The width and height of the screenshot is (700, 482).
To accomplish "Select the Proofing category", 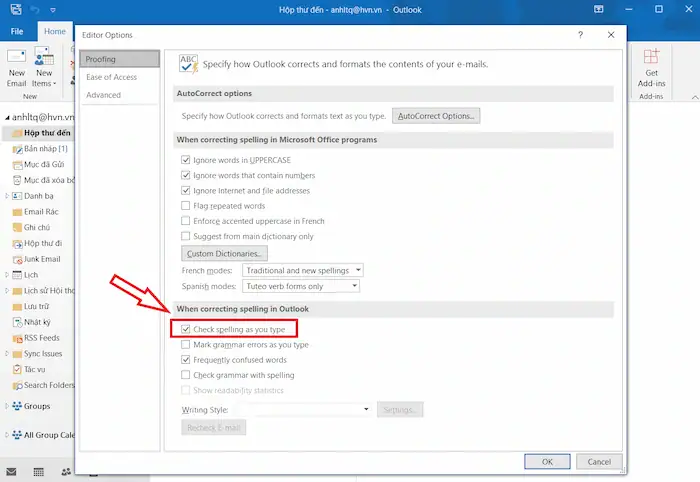I will pos(119,59).
